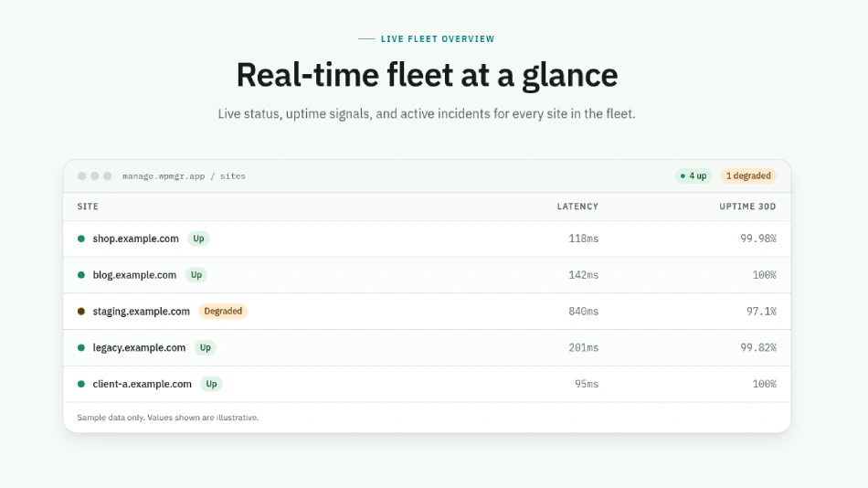Click the Up badge on legacy.example.com
The image size is (868, 488).
point(206,348)
